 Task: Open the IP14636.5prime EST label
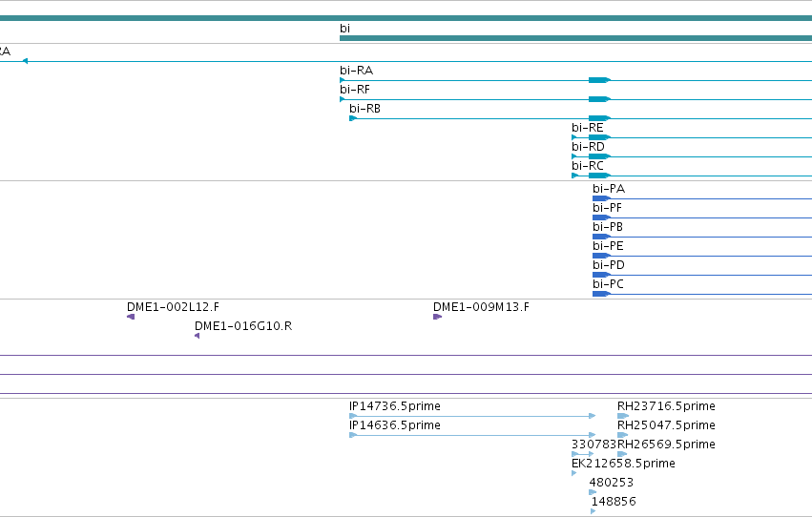coord(395,425)
